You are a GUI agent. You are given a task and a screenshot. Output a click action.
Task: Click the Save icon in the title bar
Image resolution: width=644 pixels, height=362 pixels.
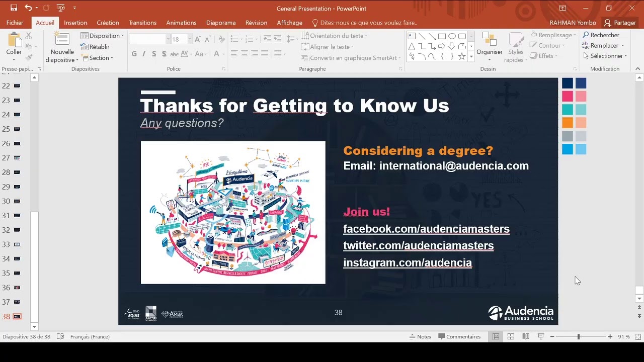pos(14,8)
